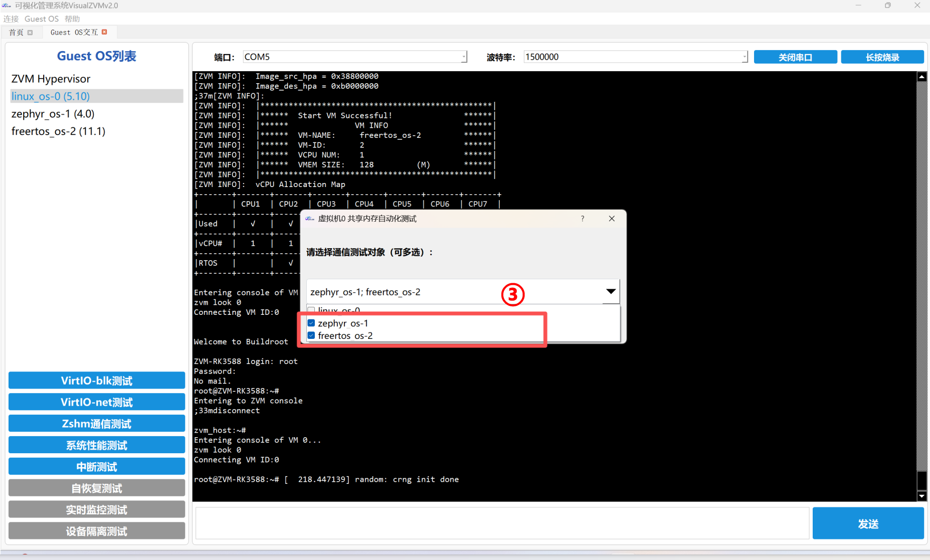This screenshot has height=560, width=930.
Task: Click the command input field
Action: pyautogui.click(x=502, y=523)
